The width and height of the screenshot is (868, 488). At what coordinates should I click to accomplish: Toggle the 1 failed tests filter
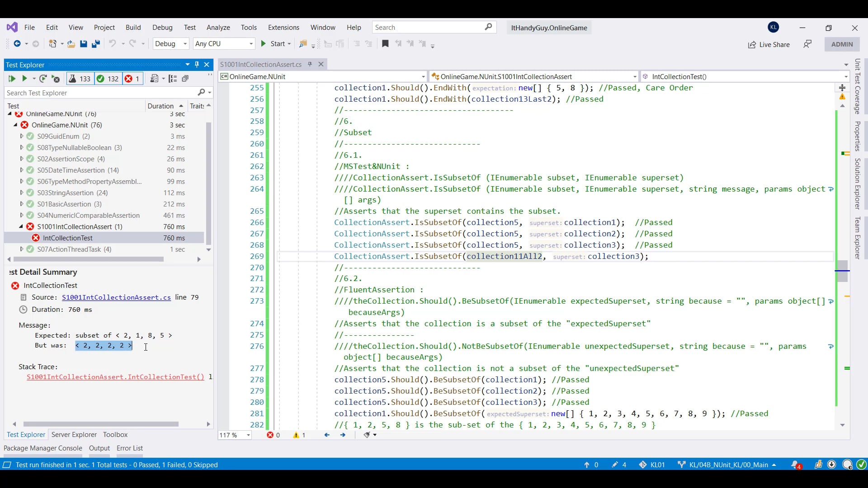(132, 79)
